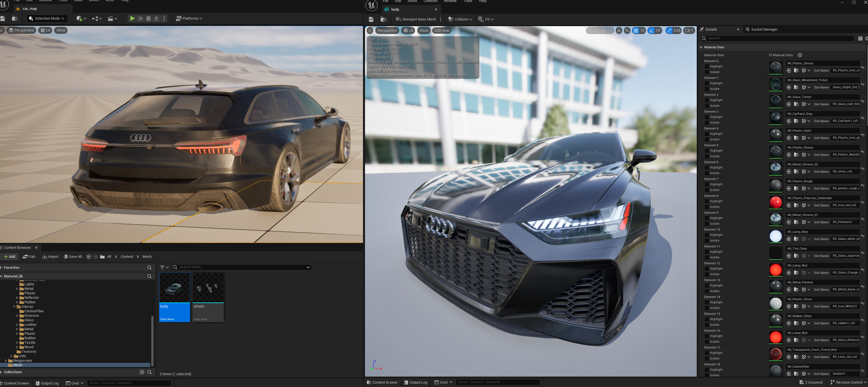Screen dimensions: 868x387
Task: Open Output Log in body editor status bar
Action: coord(416,383)
